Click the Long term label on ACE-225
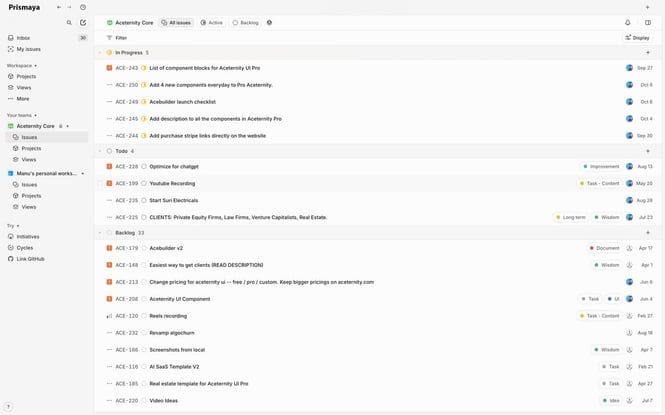The height and width of the screenshot is (415, 665). point(570,217)
